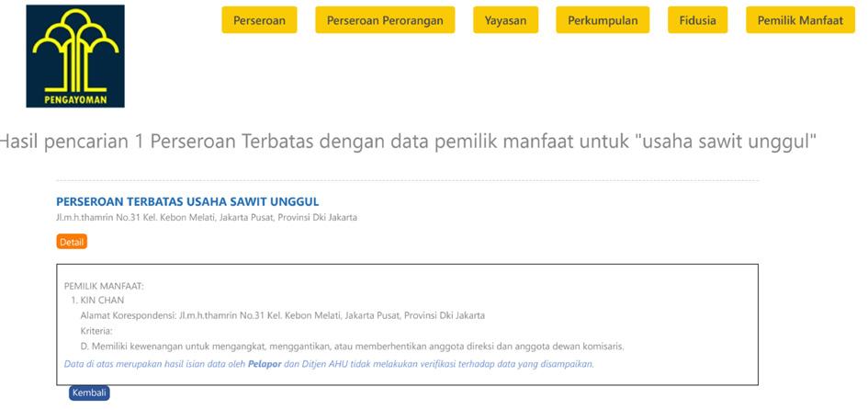The width and height of the screenshot is (868, 410).
Task: Click the Pengayoman logo
Action: [75, 56]
